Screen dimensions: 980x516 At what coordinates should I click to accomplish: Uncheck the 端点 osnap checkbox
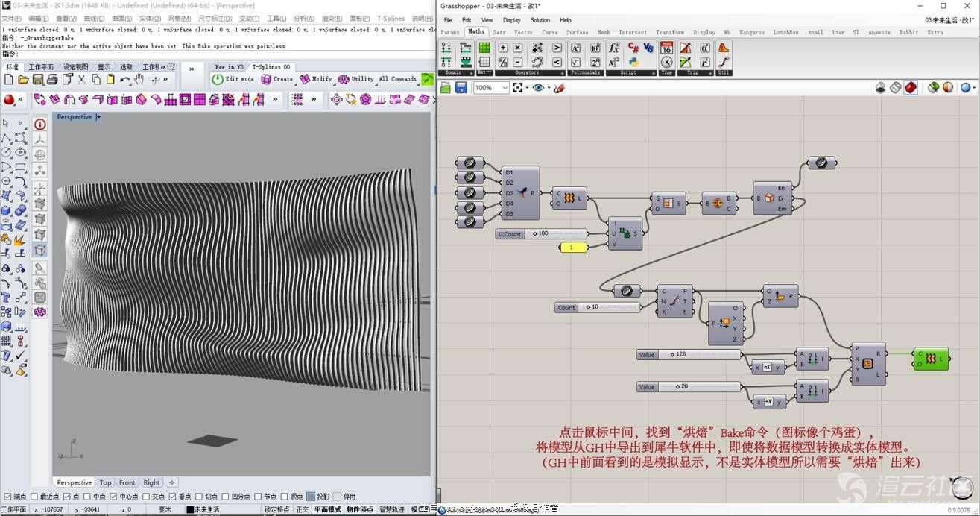pos(7,496)
